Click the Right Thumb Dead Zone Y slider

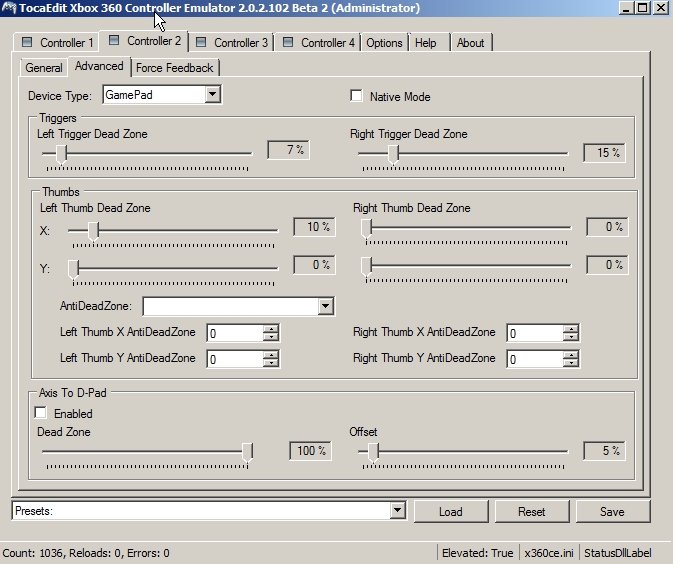[466, 270]
